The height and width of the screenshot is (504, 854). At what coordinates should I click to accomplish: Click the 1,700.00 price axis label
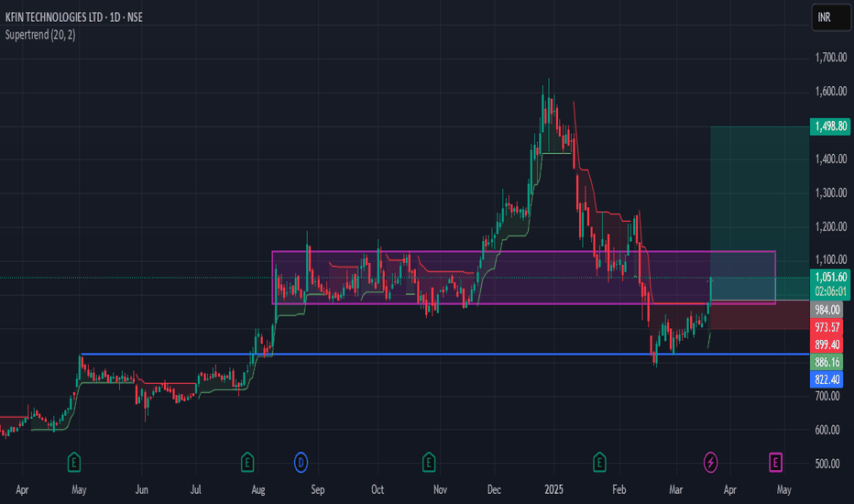[830, 57]
